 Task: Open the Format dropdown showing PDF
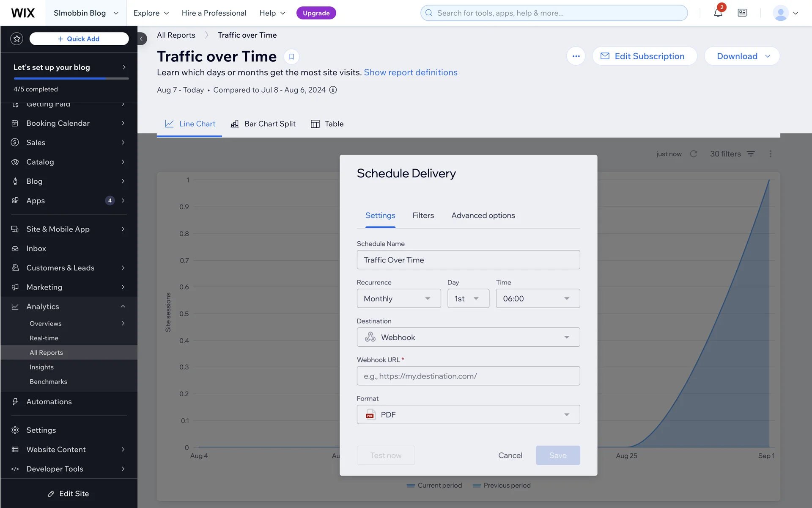tap(468, 415)
